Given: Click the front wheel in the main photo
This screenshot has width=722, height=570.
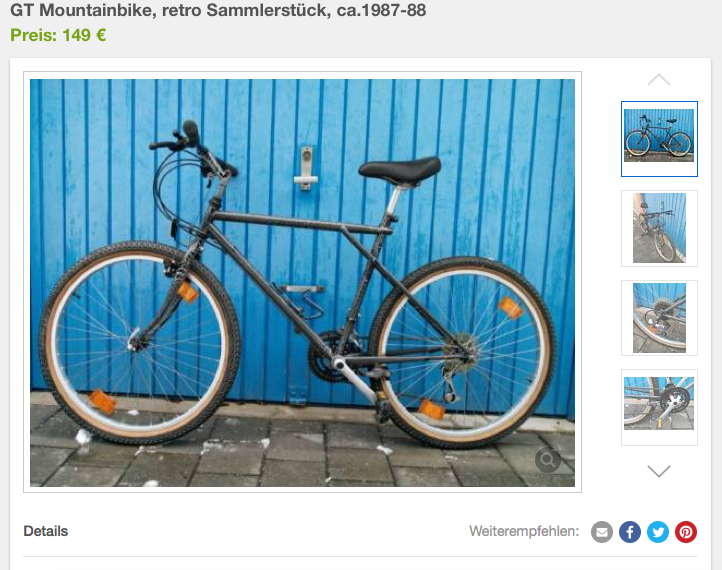Looking at the screenshot, I should pos(139,343).
